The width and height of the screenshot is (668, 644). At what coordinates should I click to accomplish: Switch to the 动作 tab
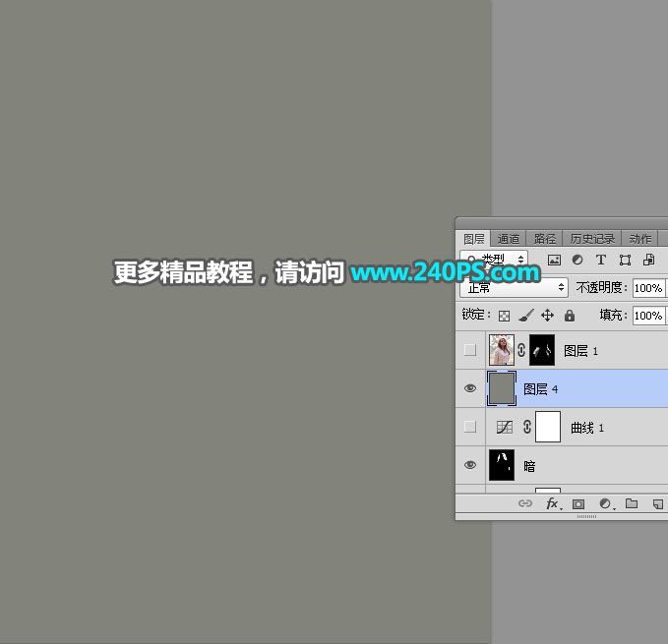coord(639,239)
